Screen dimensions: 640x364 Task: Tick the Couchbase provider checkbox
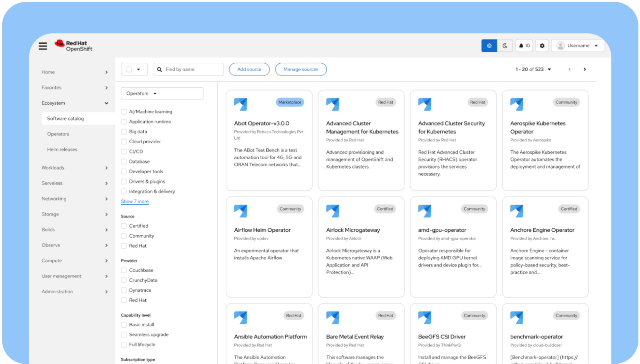pos(124,270)
